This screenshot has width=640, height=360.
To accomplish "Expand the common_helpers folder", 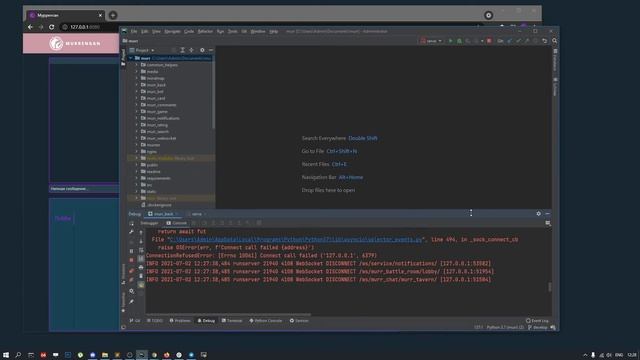I will pyautogui.click(x=137, y=65).
